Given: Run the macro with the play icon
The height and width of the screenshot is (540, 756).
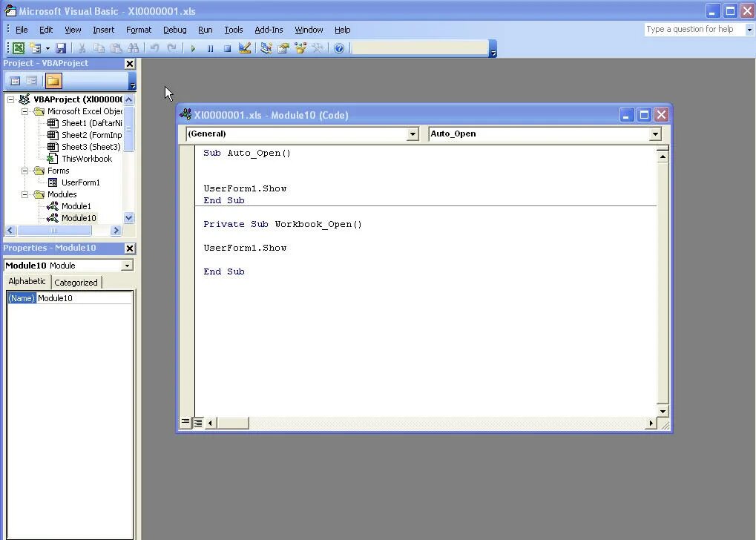Looking at the screenshot, I should tap(193, 48).
